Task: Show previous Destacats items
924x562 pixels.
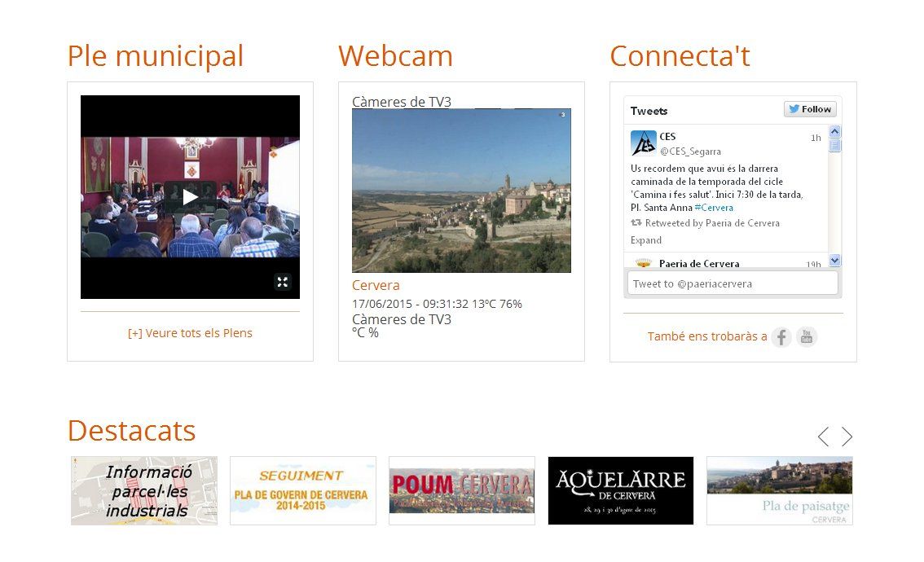Action: coord(823,437)
